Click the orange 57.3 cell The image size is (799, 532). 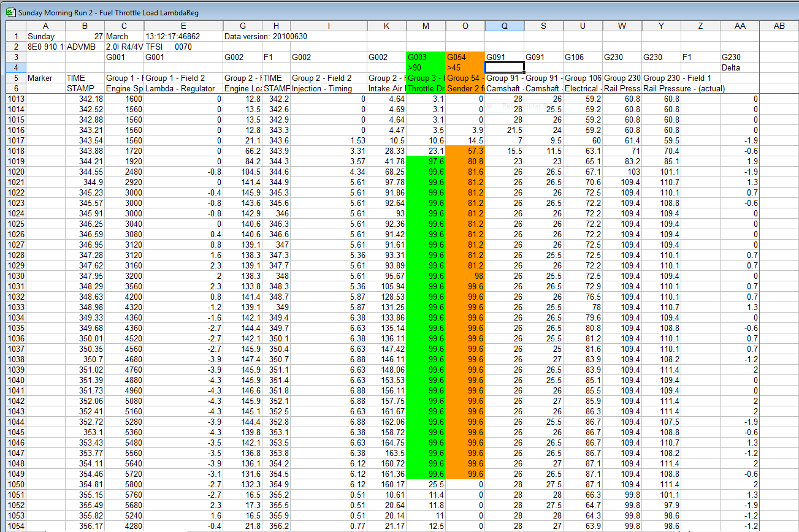click(x=465, y=151)
